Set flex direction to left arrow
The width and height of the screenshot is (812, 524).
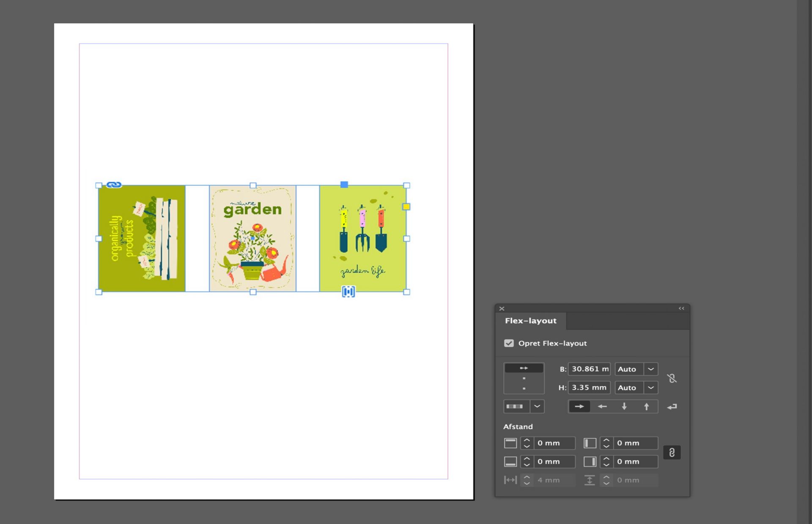[x=602, y=406]
